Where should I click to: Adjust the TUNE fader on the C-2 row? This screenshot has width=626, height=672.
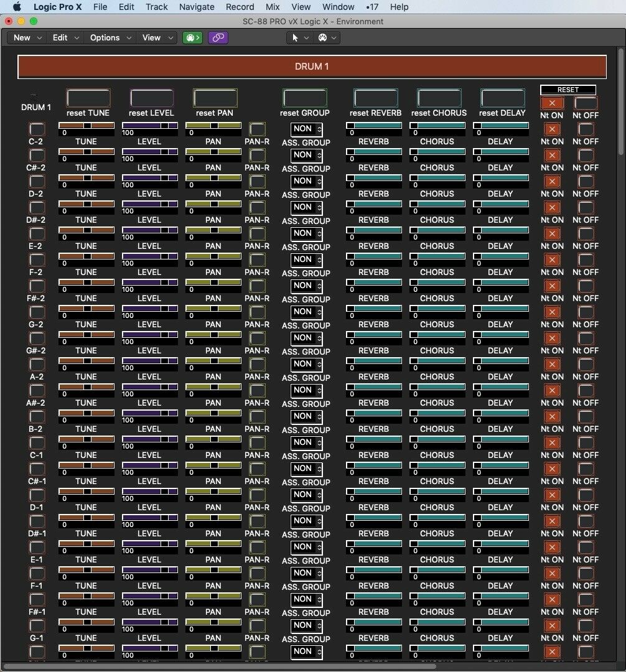point(86,124)
